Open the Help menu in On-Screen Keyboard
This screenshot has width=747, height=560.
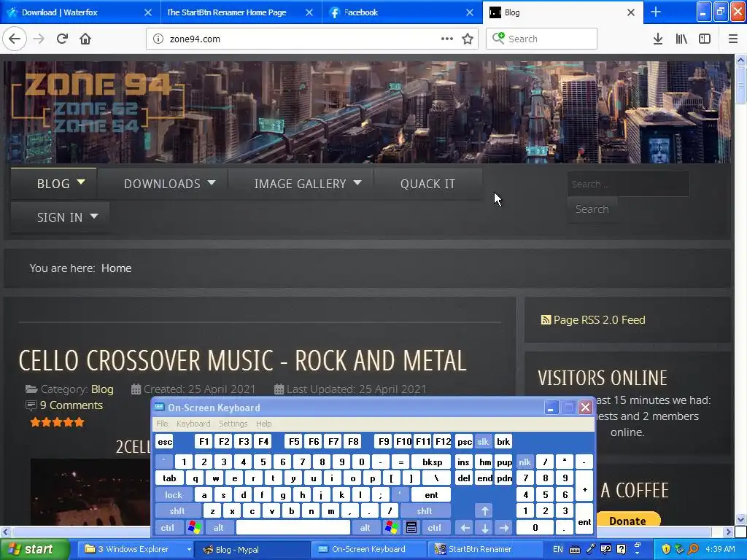263,424
